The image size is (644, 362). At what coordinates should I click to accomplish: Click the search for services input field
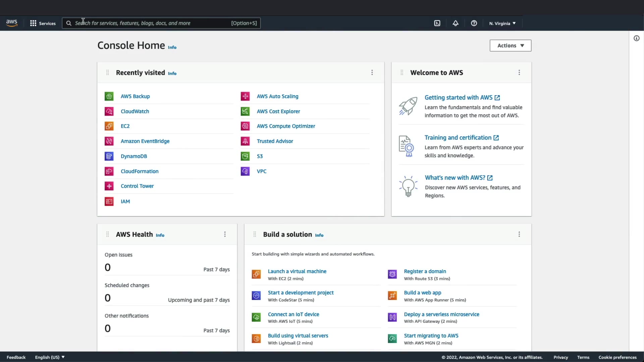click(151, 23)
